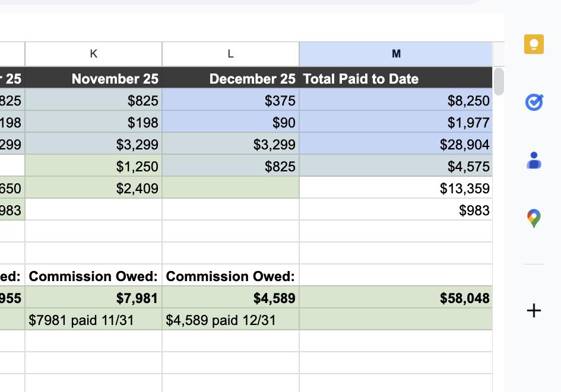Select the cell with $28,904 total
Screen dimensions: 561x392
pyautogui.click(x=396, y=144)
